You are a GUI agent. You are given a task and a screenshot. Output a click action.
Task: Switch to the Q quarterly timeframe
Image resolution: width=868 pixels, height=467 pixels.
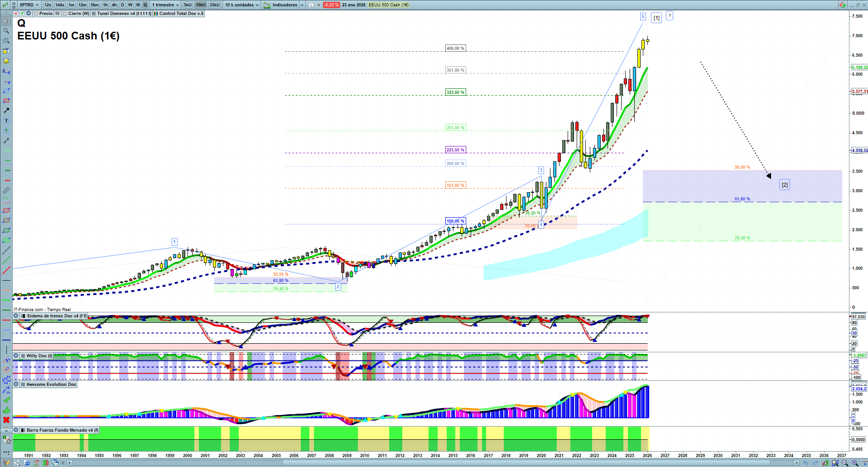[145, 5]
